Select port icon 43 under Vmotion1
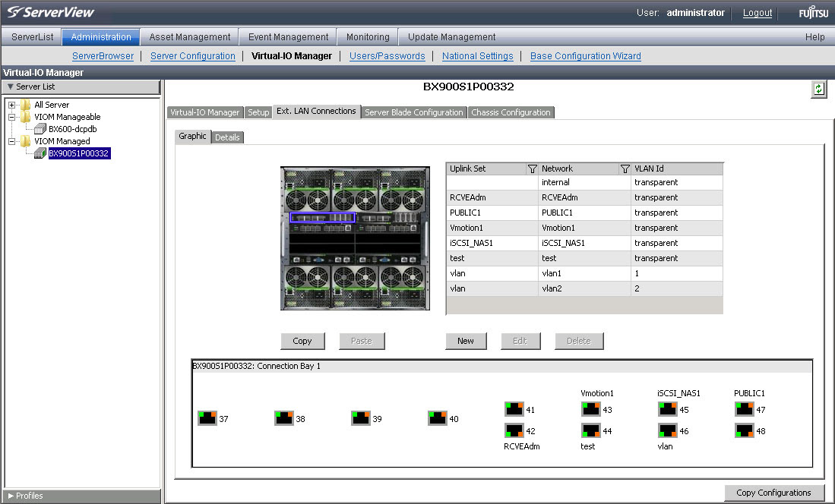Image resolution: width=835 pixels, height=504 pixels. pyautogui.click(x=590, y=409)
